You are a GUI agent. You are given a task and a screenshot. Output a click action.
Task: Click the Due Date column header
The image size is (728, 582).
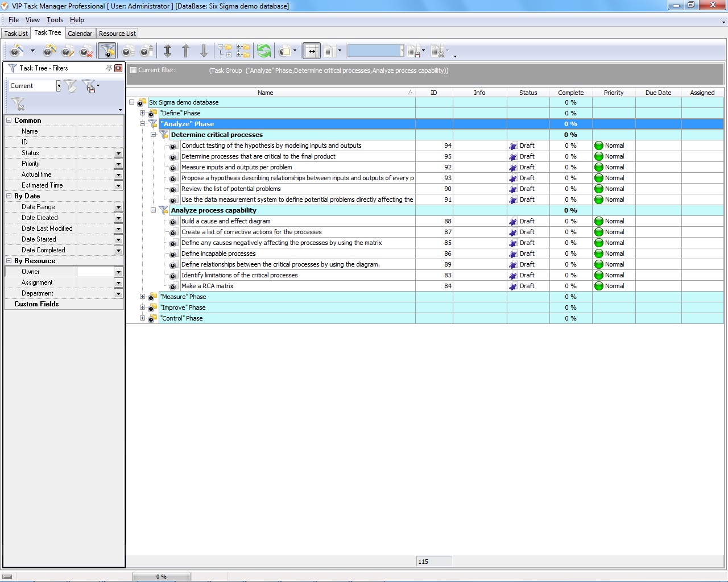pos(658,93)
